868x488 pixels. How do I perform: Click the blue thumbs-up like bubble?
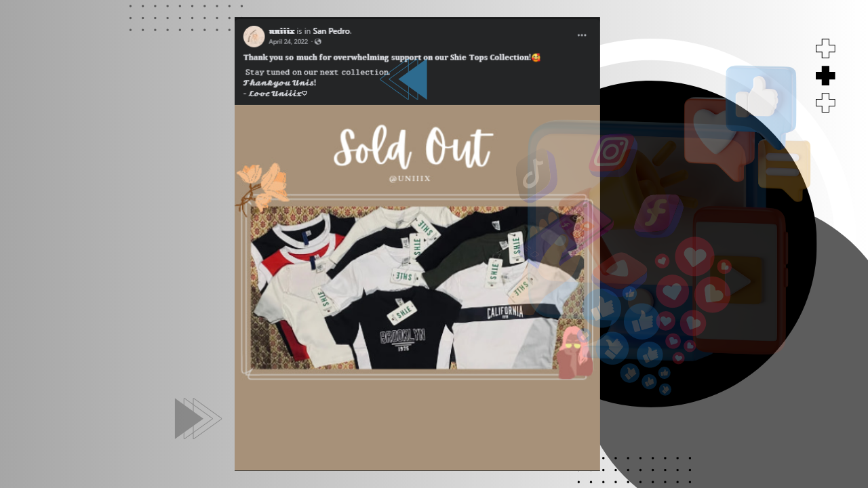pos(761,99)
